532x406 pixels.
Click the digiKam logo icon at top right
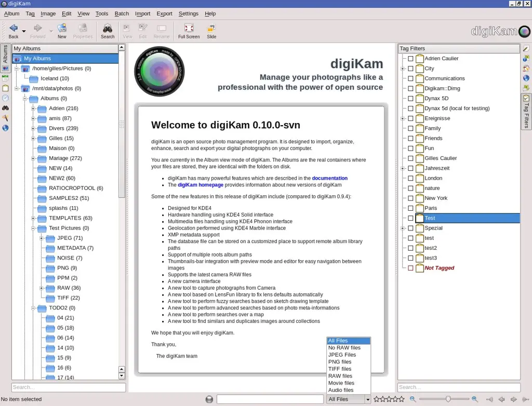(524, 31)
